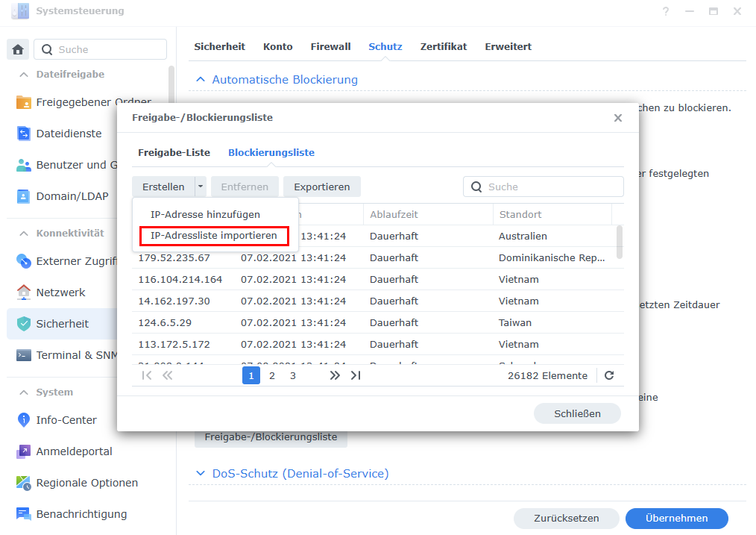The image size is (756, 535).
Task: Click the Exportieren button
Action: [321, 187]
